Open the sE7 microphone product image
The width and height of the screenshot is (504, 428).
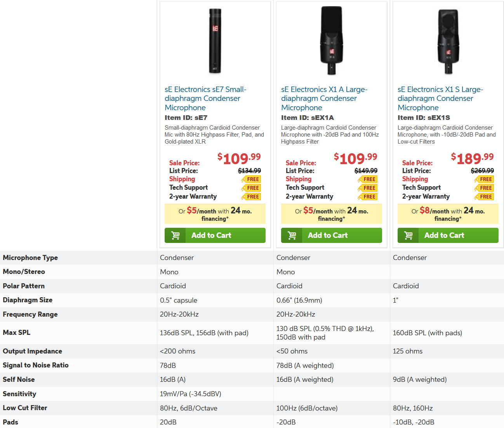[215, 41]
